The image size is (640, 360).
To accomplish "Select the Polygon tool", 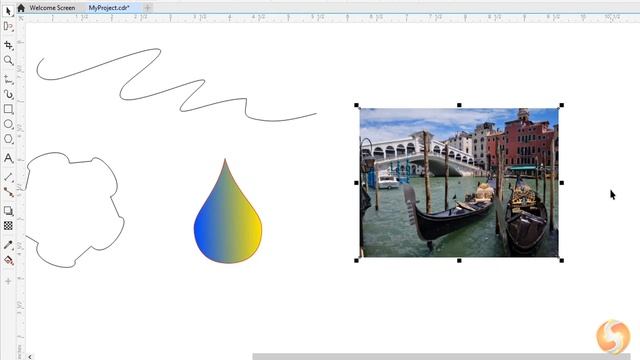I will (x=8, y=139).
